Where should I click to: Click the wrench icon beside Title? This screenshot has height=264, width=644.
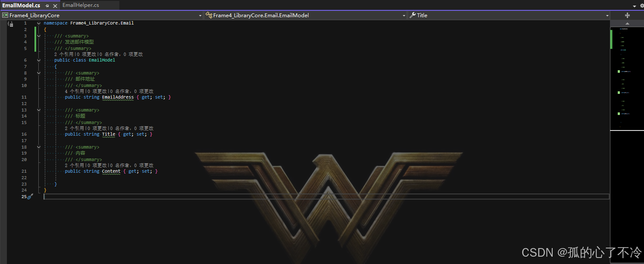[413, 15]
